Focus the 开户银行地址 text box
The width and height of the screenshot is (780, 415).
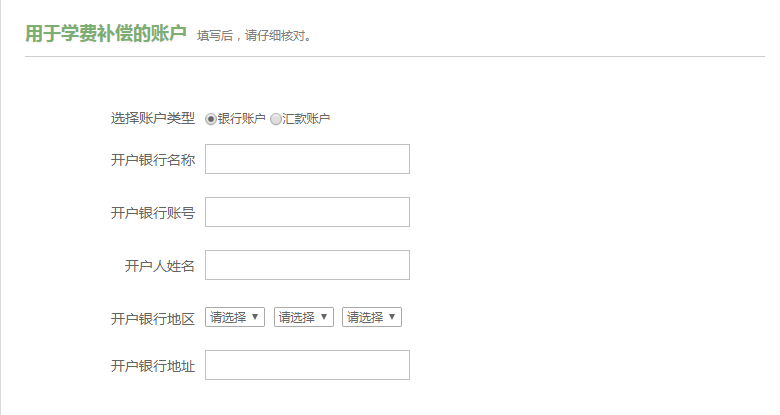(307, 365)
